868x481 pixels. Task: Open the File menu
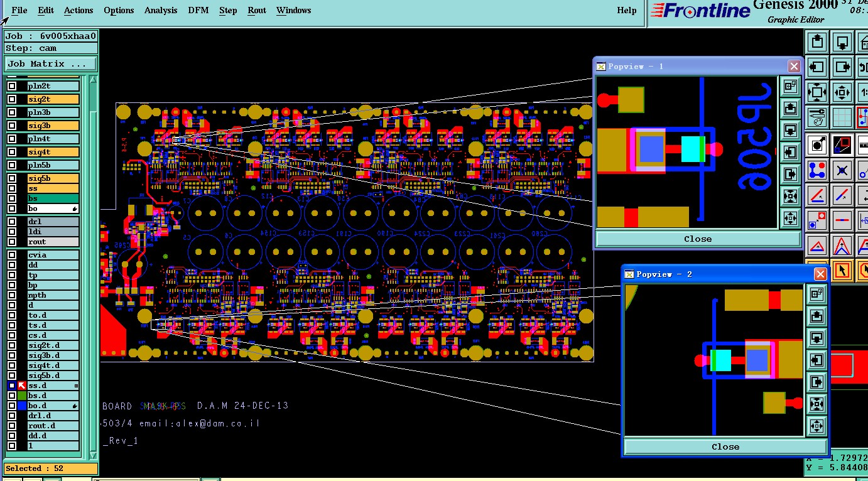(19, 10)
